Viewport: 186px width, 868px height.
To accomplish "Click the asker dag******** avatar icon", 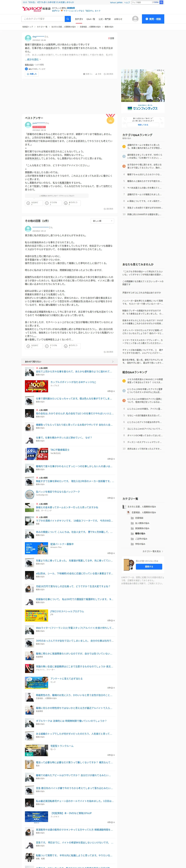I will point(28,38).
